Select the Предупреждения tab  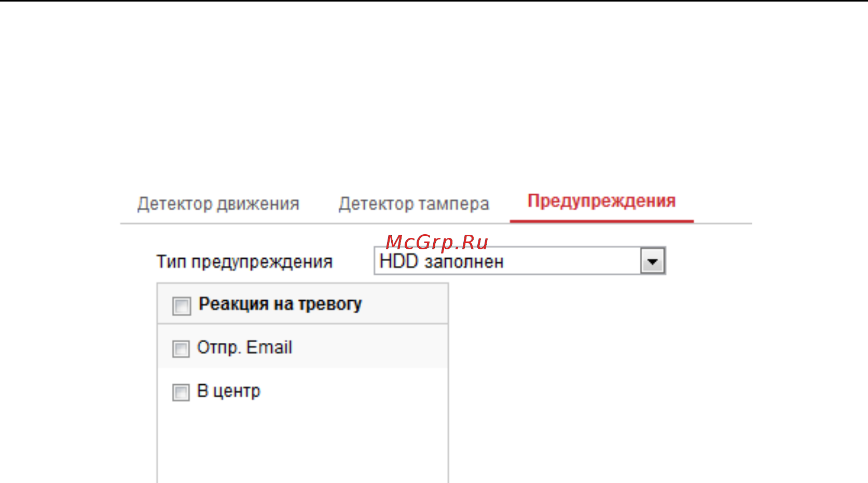click(x=602, y=201)
